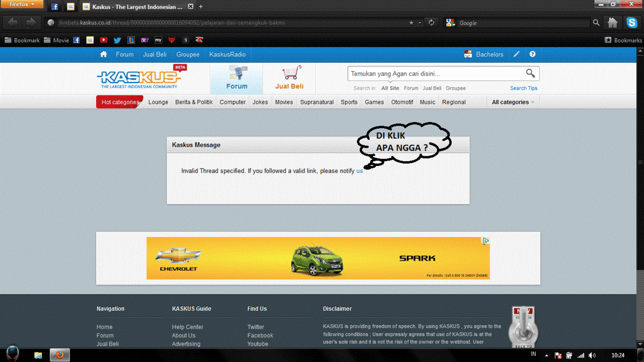Open the Firefox application menu
644x362 pixels.
[x=23, y=5]
